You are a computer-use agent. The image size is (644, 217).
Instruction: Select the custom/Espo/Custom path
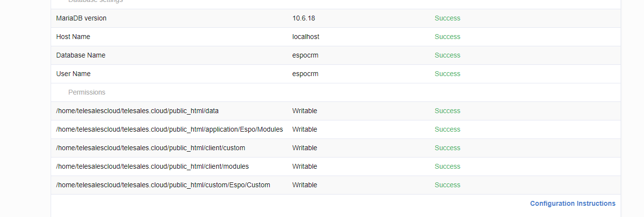pos(163,185)
